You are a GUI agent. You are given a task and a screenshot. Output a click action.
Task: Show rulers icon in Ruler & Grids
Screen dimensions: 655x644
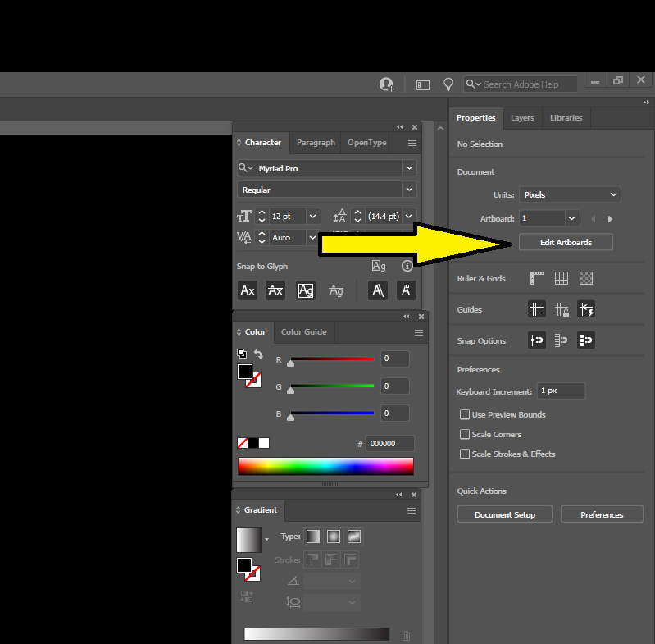pos(537,278)
